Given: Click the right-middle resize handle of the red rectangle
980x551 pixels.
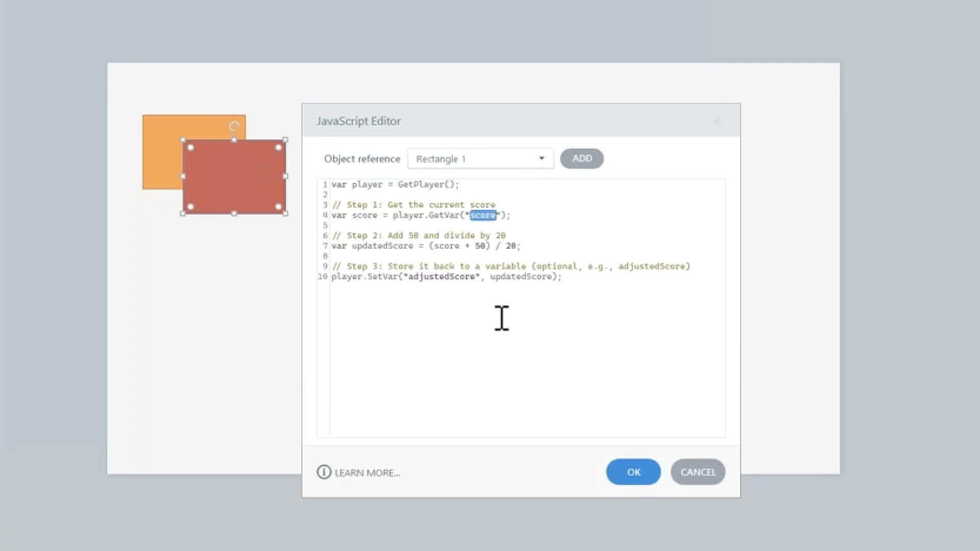Looking at the screenshot, I should [285, 177].
